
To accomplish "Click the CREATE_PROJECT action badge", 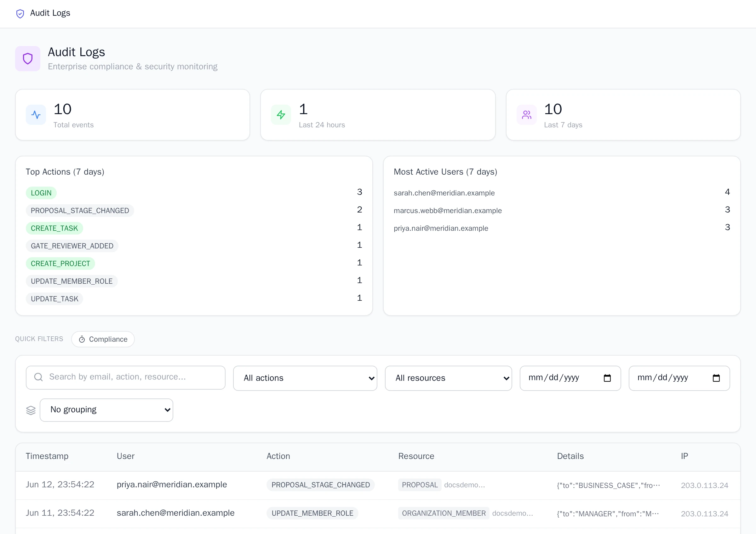I will click(60, 264).
